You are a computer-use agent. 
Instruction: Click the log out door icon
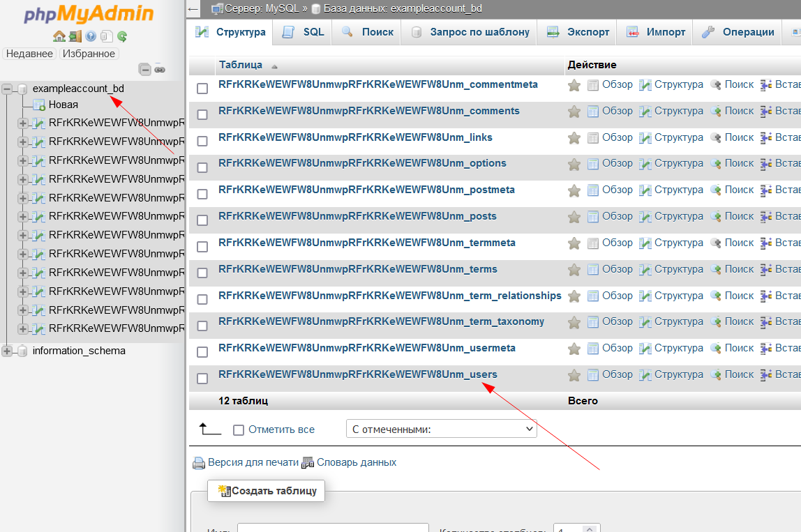click(75, 36)
